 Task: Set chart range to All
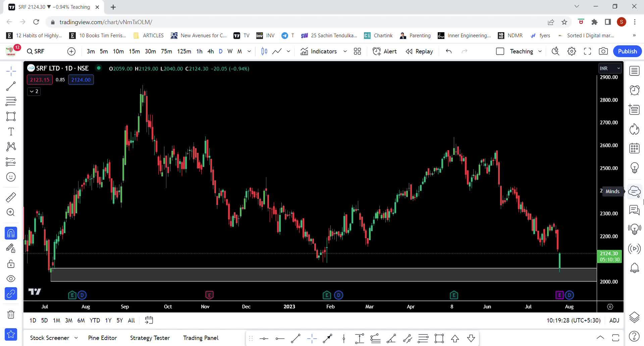click(x=131, y=321)
